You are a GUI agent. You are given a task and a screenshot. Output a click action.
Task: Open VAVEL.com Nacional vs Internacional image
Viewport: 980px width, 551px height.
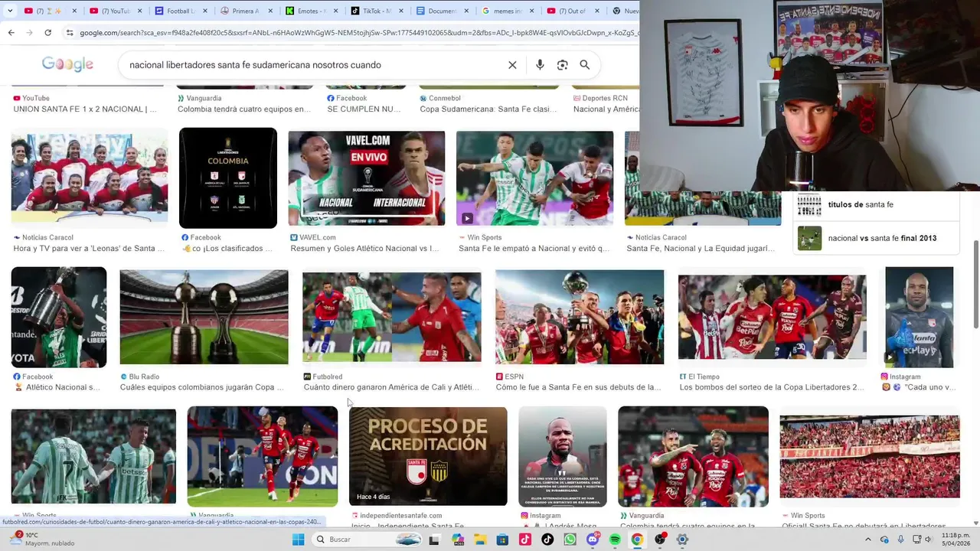[x=366, y=178]
